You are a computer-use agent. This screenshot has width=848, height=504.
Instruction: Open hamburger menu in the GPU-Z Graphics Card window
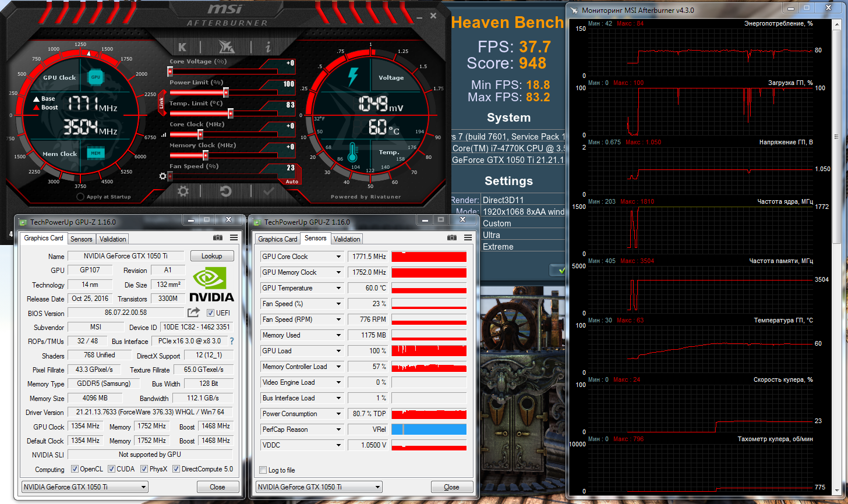pos(234,237)
